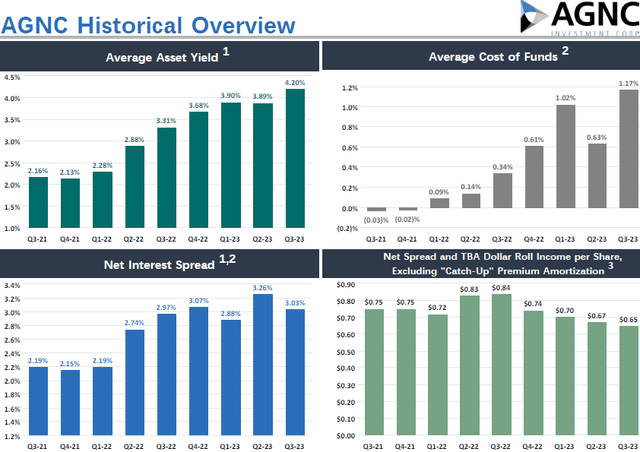Click the blue Q2-22 net interest spread bar
640x452 pixels.
(135, 383)
